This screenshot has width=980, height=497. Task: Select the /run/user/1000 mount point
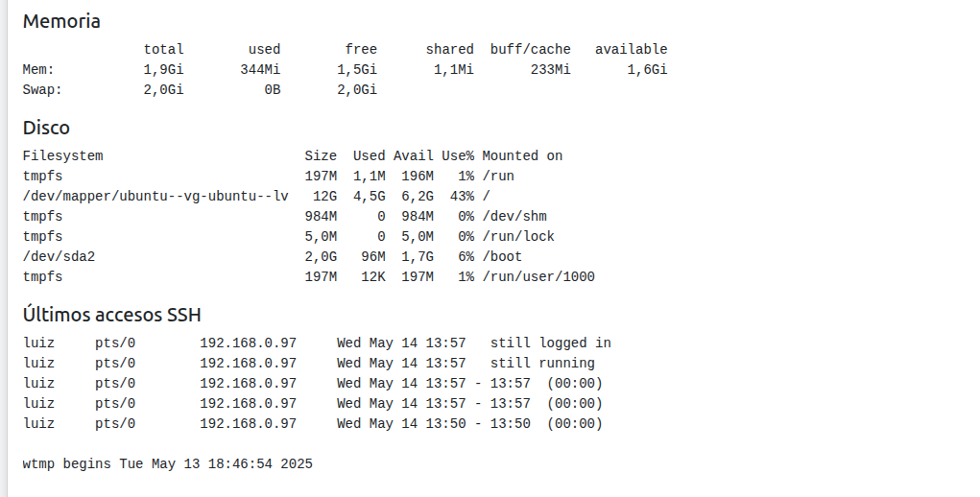(x=538, y=276)
